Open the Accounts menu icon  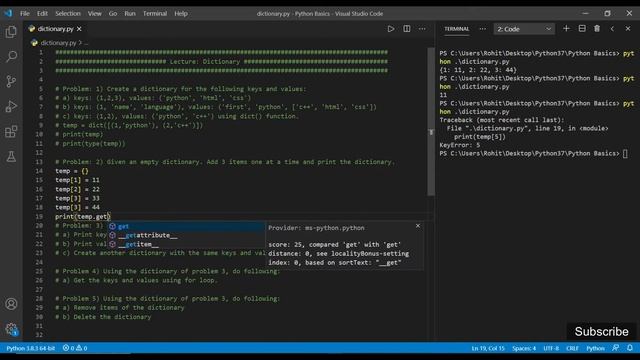[11, 304]
